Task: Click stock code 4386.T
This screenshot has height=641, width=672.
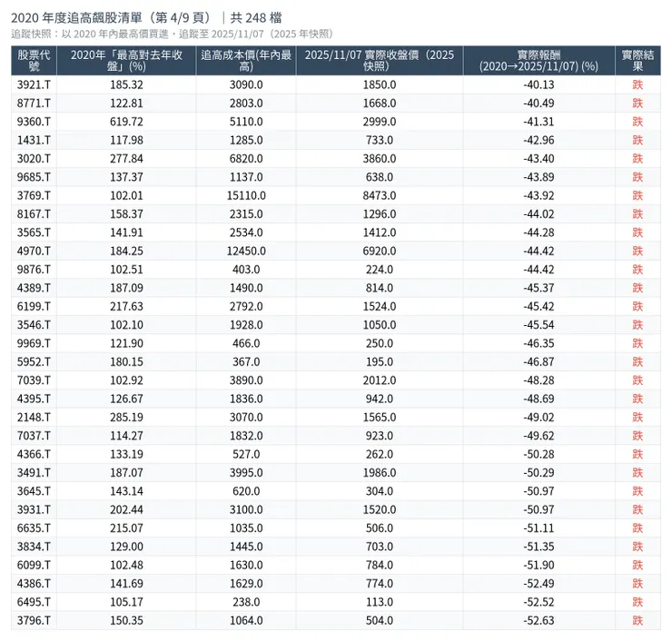Action: [x=34, y=583]
